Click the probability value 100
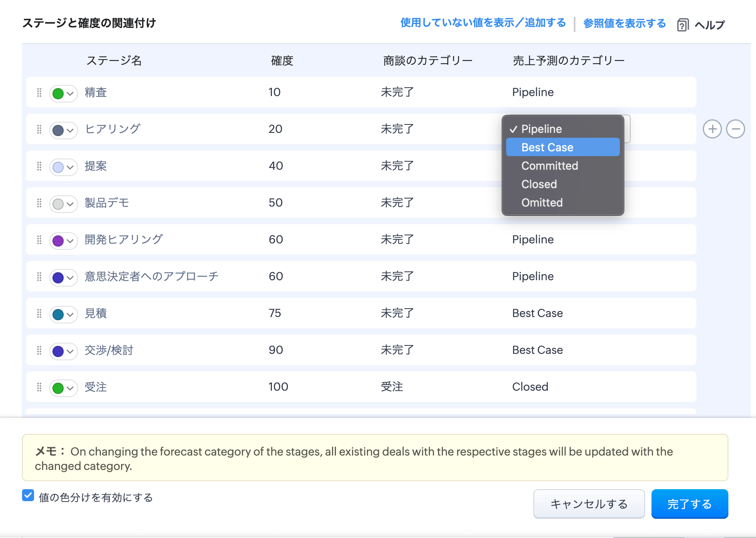The height and width of the screenshot is (538, 756). coord(278,387)
